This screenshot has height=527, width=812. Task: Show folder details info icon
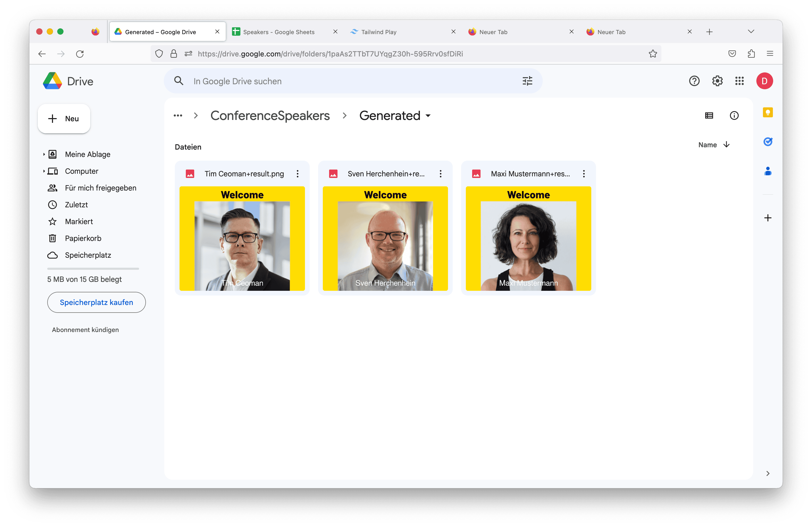[734, 116]
